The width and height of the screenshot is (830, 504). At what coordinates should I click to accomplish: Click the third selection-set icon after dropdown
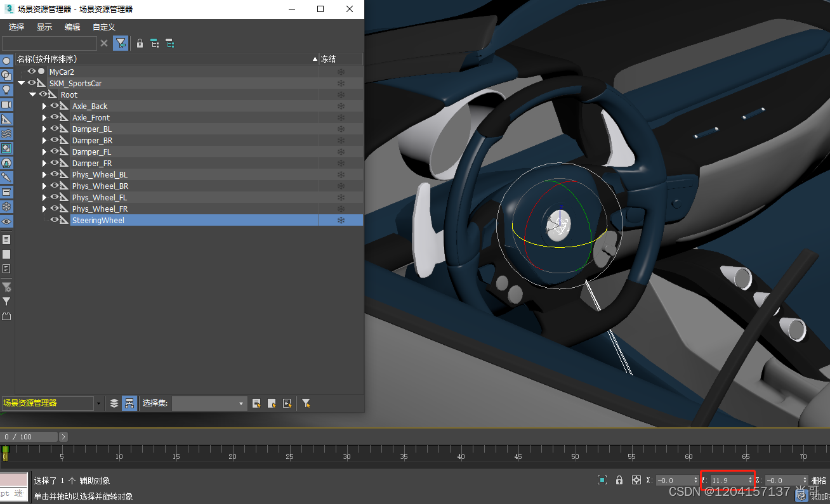pos(287,403)
